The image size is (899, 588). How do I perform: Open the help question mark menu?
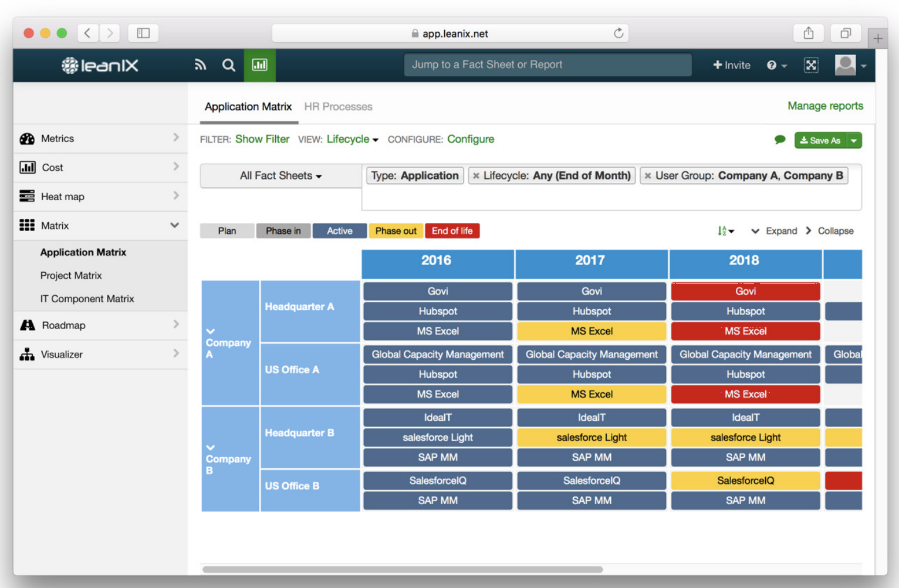click(776, 66)
